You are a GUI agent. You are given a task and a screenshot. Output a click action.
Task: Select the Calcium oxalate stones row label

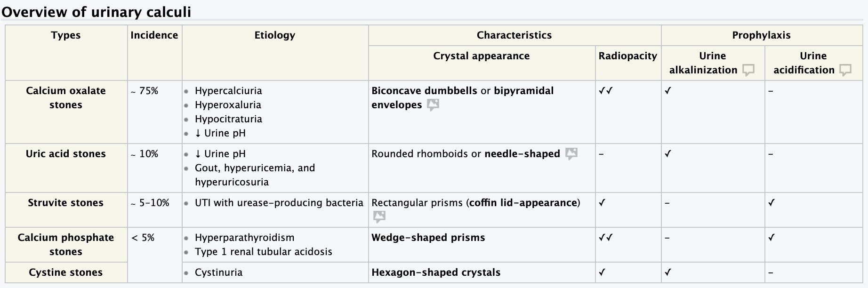[x=66, y=98]
